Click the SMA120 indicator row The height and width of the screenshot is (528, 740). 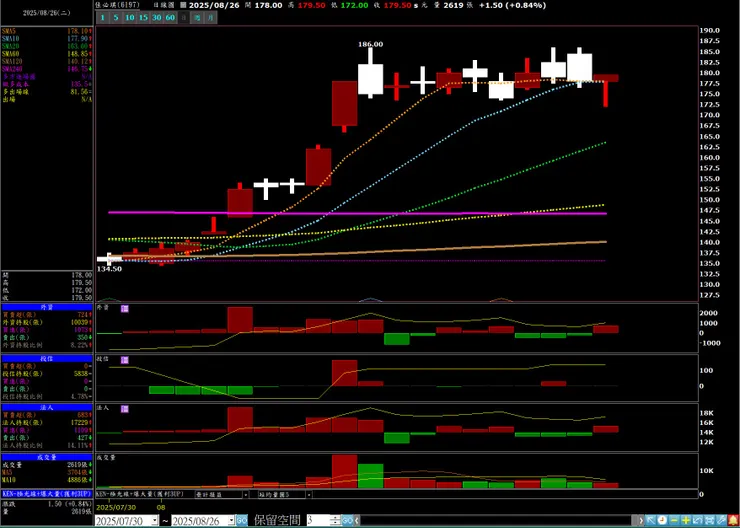tap(47, 61)
